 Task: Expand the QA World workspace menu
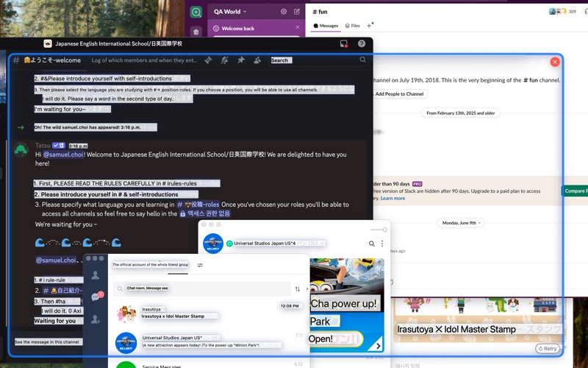click(x=229, y=12)
